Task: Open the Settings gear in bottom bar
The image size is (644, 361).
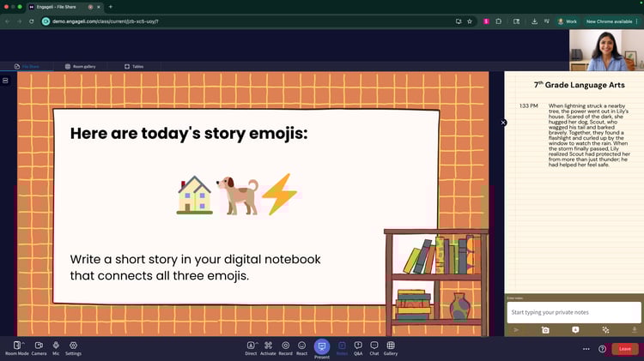Action: click(73, 346)
